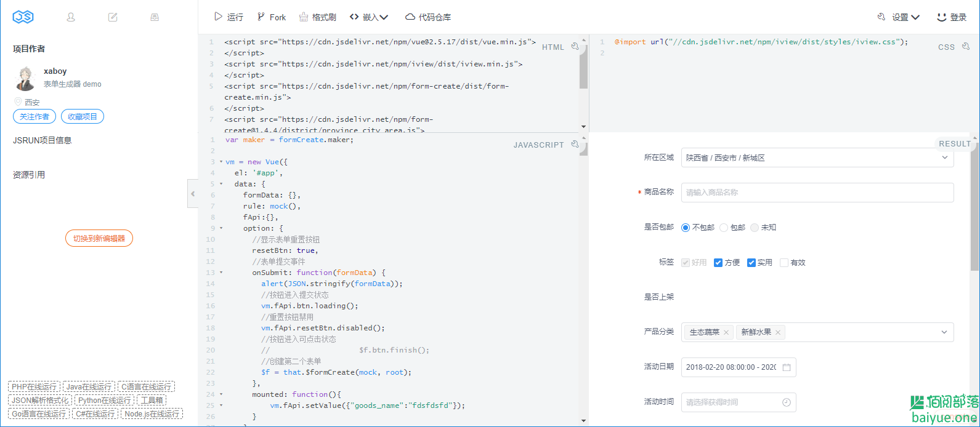Image resolution: width=980 pixels, height=427 pixels.
Task: Click the HTML panel label
Action: click(x=553, y=47)
